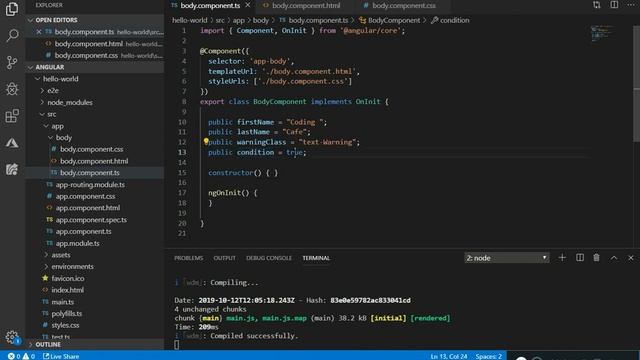640x360 pixels.
Task: Collapse the Open Editors section
Action: [31, 20]
